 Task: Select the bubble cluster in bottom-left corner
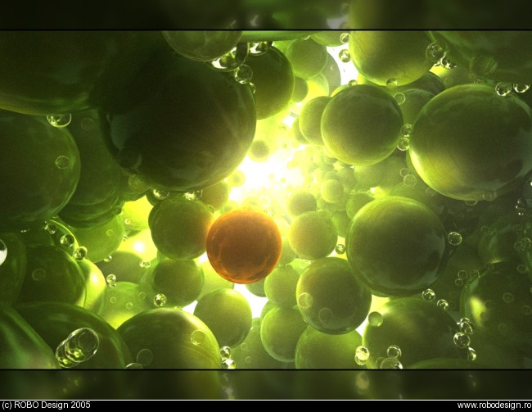(x=76, y=346)
